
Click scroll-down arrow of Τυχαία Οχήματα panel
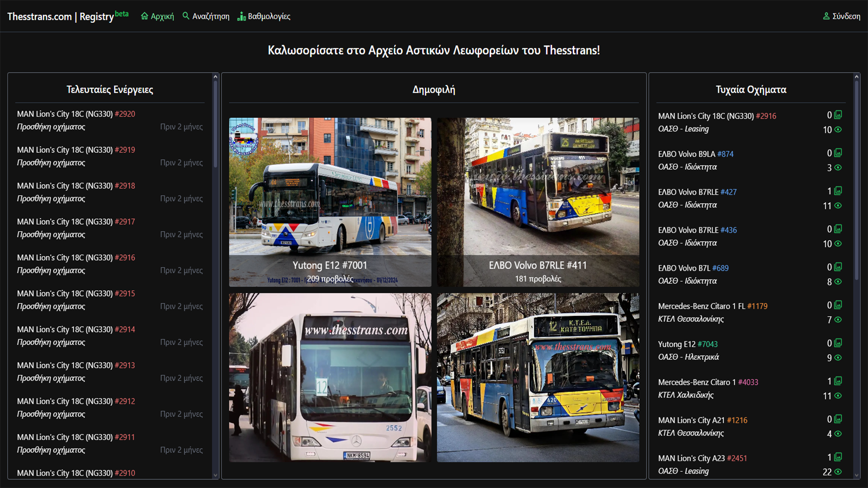[x=856, y=475]
